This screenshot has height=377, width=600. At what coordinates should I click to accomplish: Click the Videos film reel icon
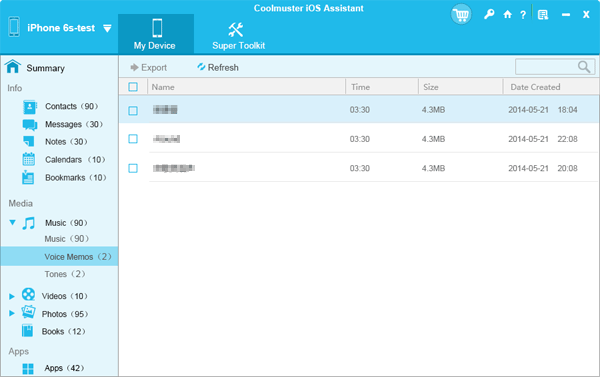click(x=28, y=294)
